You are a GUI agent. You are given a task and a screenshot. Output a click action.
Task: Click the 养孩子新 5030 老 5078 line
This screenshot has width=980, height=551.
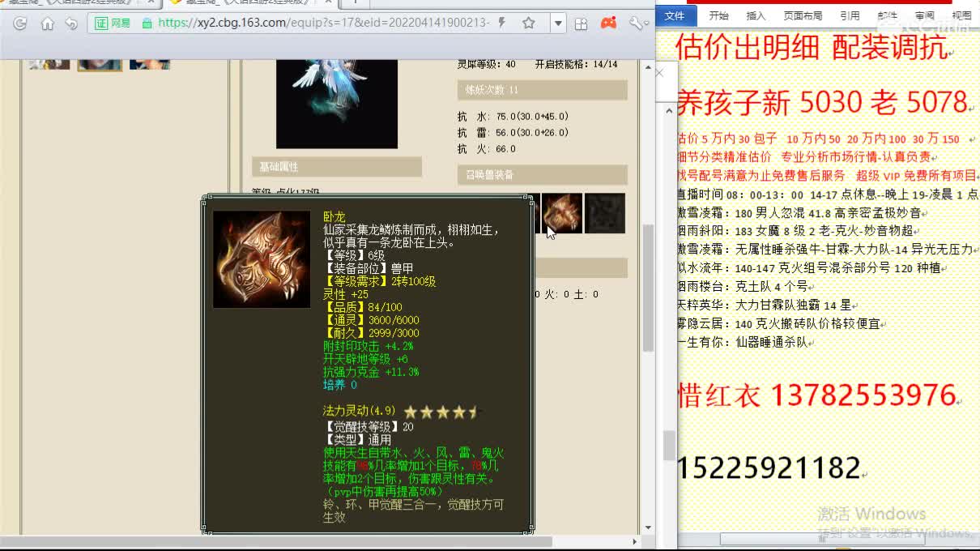[x=822, y=102]
